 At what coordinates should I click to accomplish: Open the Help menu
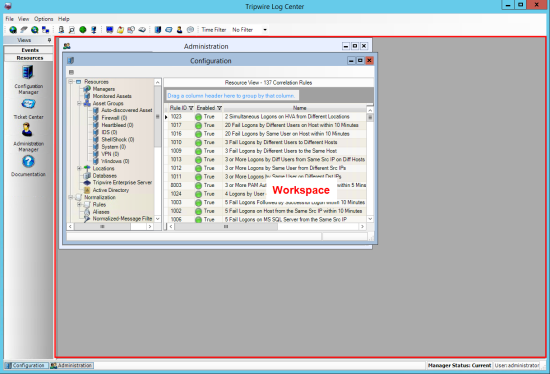[x=64, y=19]
